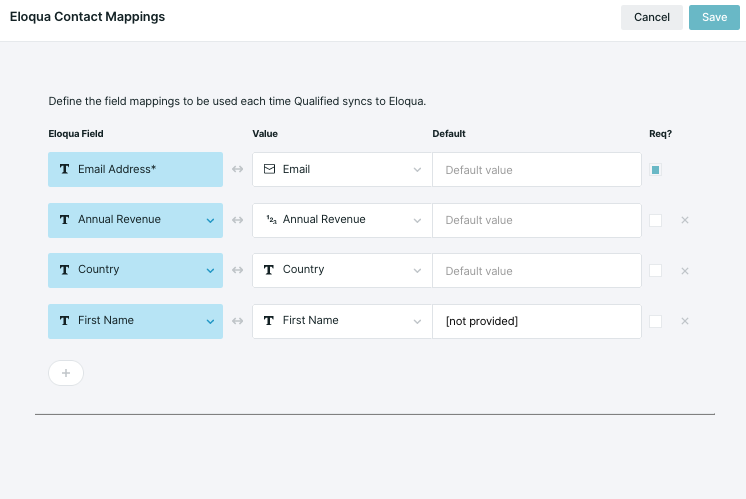Click the 'Value' column header
Image resolution: width=746 pixels, height=499 pixels.
[265, 134]
